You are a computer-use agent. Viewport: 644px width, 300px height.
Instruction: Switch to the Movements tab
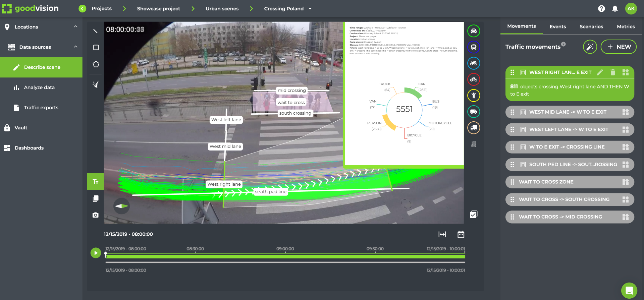click(521, 26)
